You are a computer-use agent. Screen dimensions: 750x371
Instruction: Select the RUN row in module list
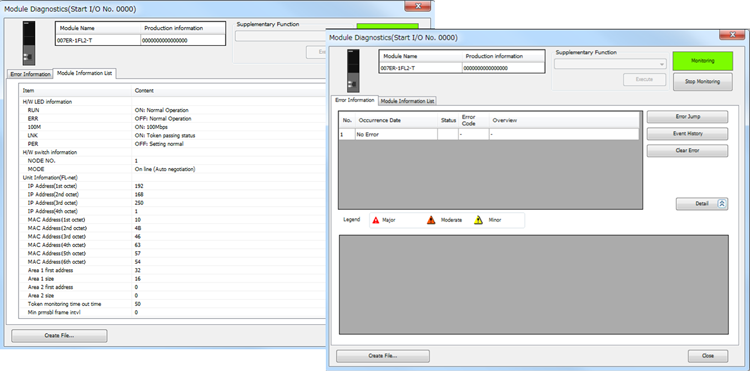pos(172,110)
